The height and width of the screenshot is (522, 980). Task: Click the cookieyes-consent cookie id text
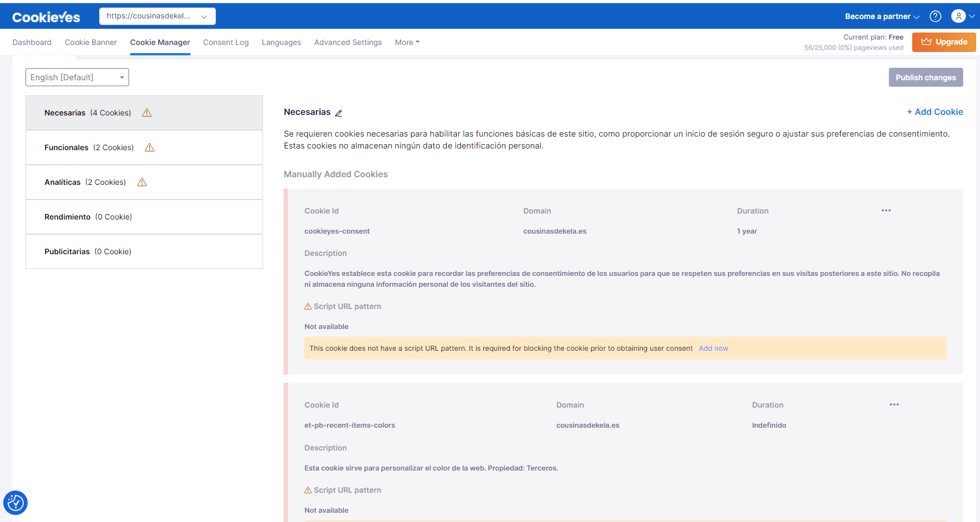point(337,231)
